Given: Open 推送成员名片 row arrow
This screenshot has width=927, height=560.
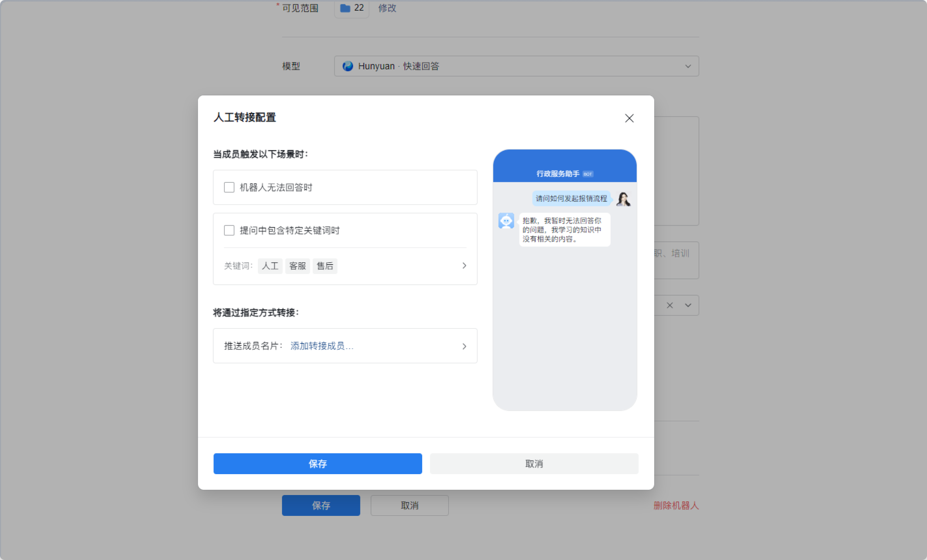Looking at the screenshot, I should click(464, 346).
